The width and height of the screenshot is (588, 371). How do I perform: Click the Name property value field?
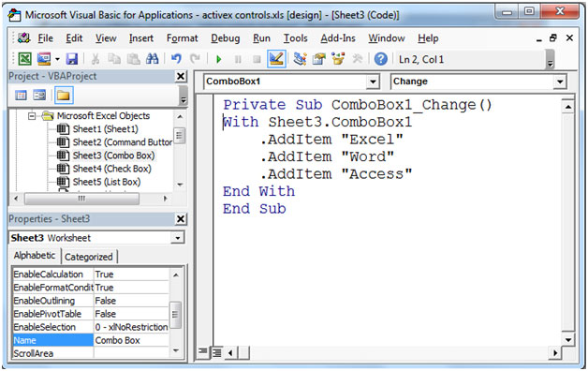click(x=131, y=340)
